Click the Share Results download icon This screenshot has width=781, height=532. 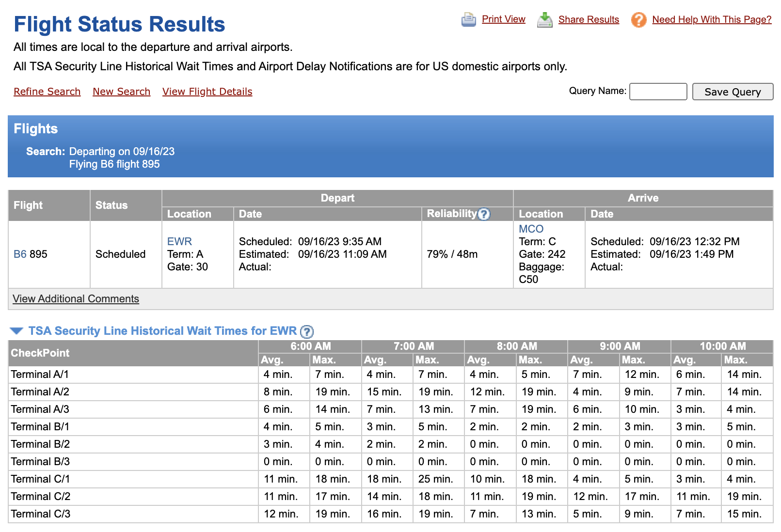pos(545,19)
